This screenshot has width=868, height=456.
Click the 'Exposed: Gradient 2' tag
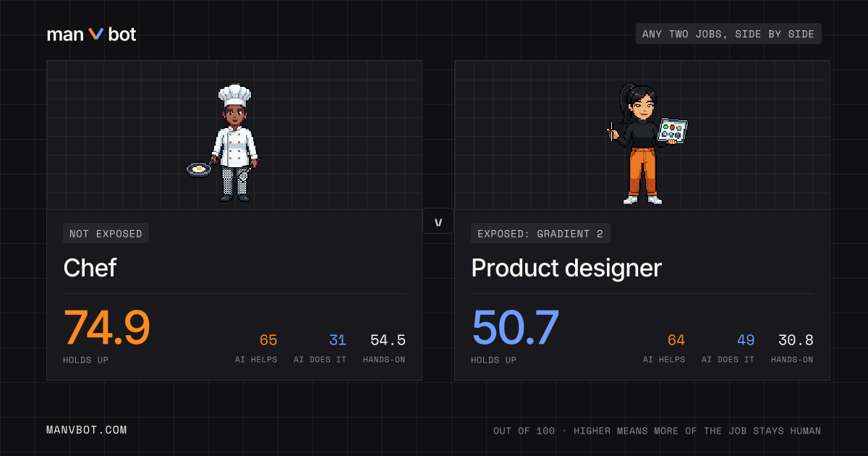coord(540,233)
